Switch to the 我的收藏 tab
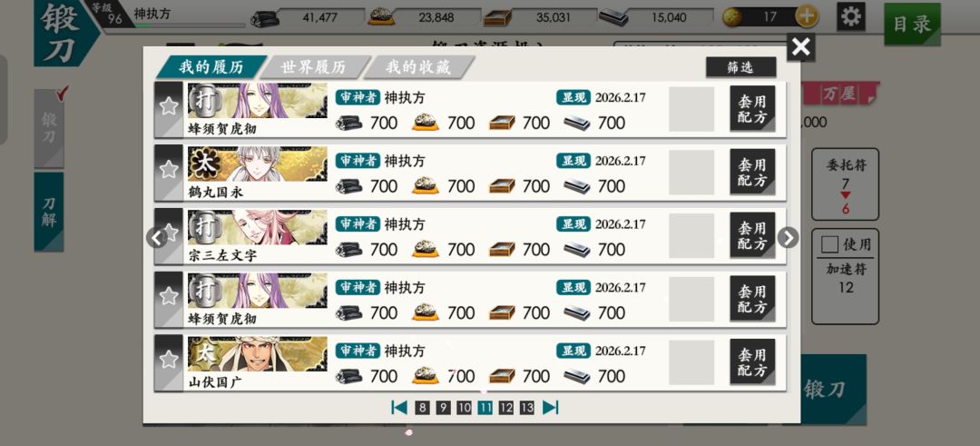Viewport: 980px width, 446px height. pyautogui.click(x=417, y=67)
